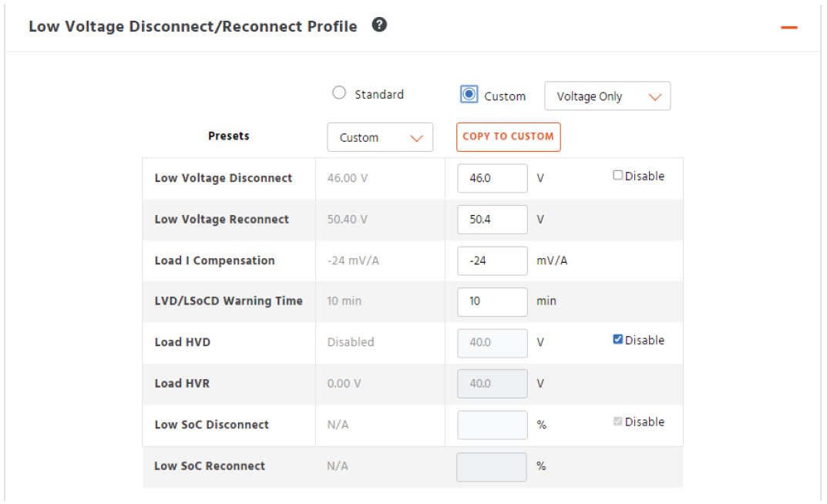Screen dimensions: 827x504
Task: Open the Voltage Only dropdown
Action: point(607,96)
